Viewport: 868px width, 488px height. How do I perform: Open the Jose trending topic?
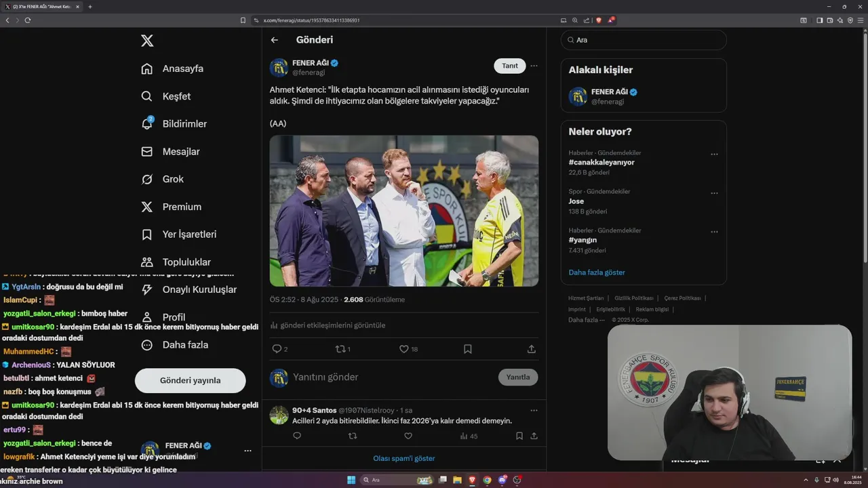576,201
